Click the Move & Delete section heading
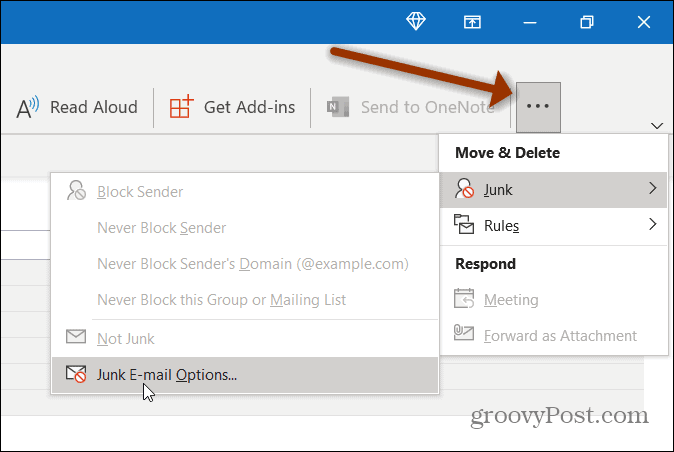Screen dimensions: 674x452 pos(507,153)
